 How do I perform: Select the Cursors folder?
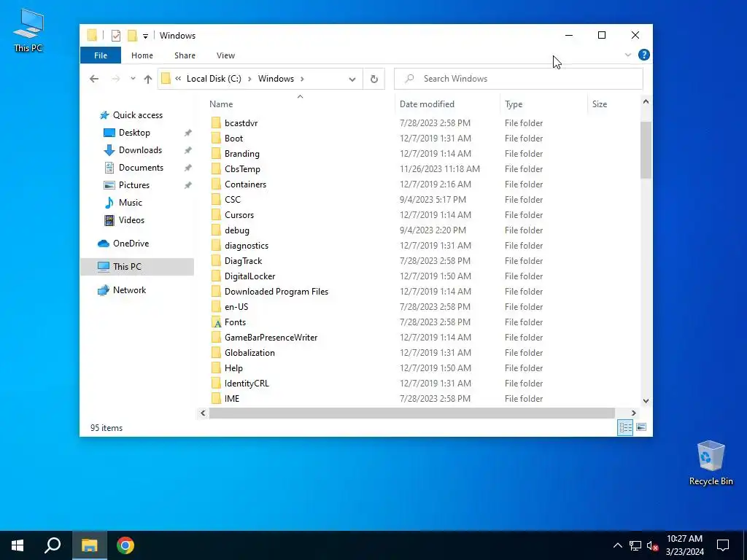click(x=239, y=215)
